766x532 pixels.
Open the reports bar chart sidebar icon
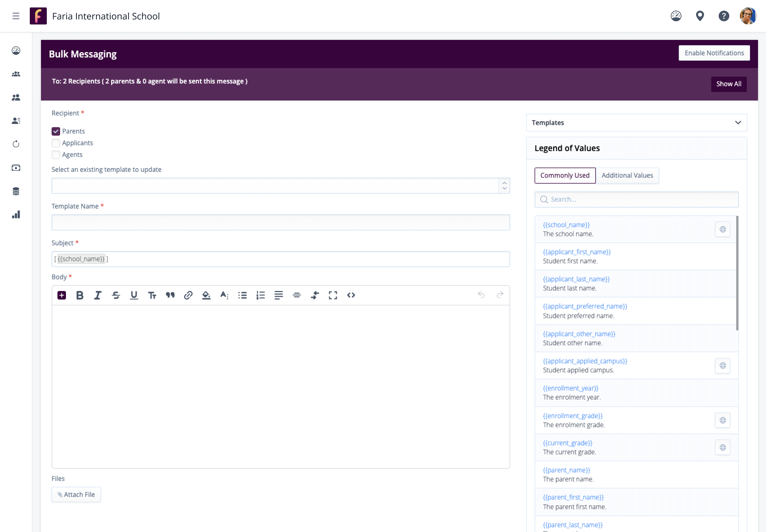[16, 215]
